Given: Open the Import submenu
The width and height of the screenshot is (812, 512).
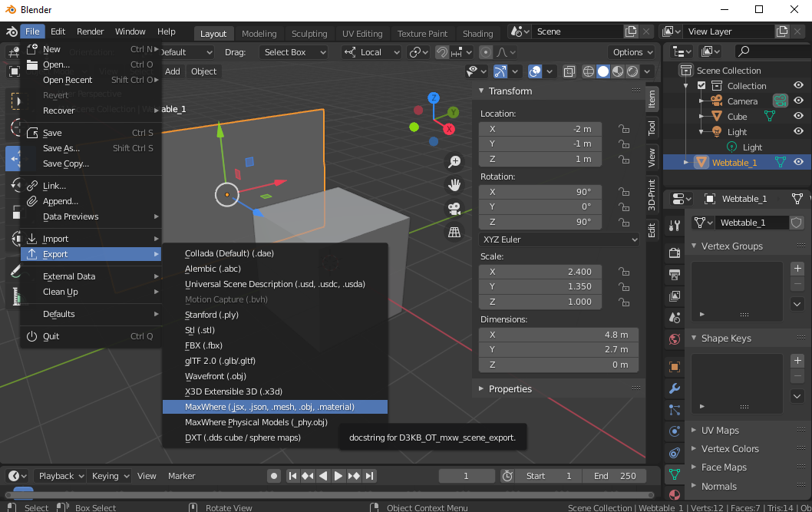Looking at the screenshot, I should click(91, 239).
